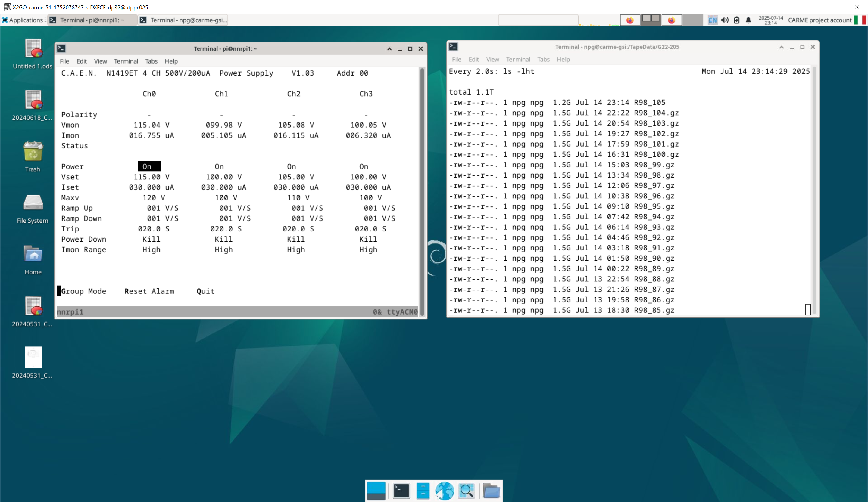Image resolution: width=868 pixels, height=502 pixels.
Task: Open the volume control speaker icon
Action: pos(725,20)
